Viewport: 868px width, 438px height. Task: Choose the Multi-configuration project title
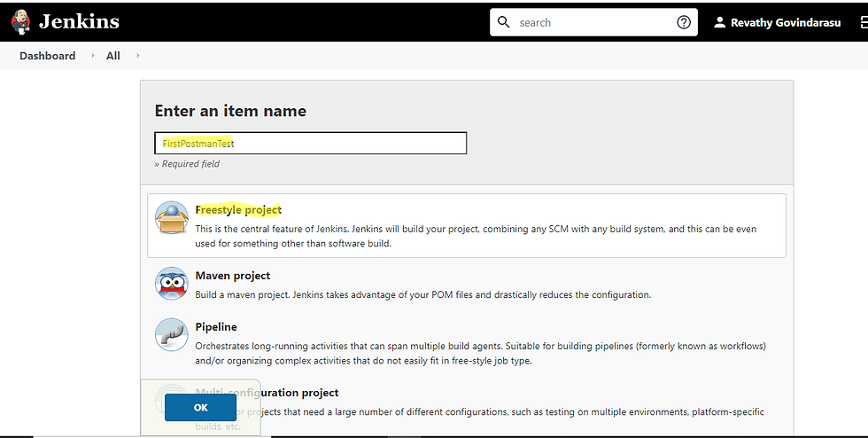point(267,393)
